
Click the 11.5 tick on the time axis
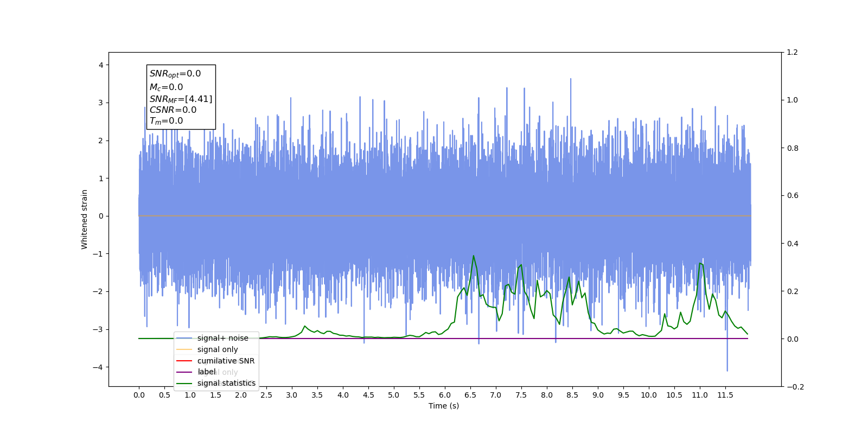[725, 395]
